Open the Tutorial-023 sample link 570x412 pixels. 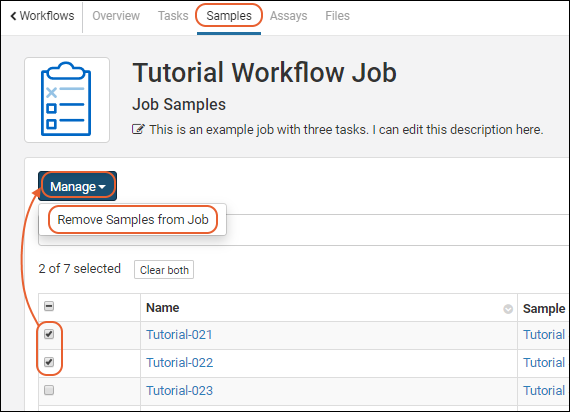(x=180, y=391)
